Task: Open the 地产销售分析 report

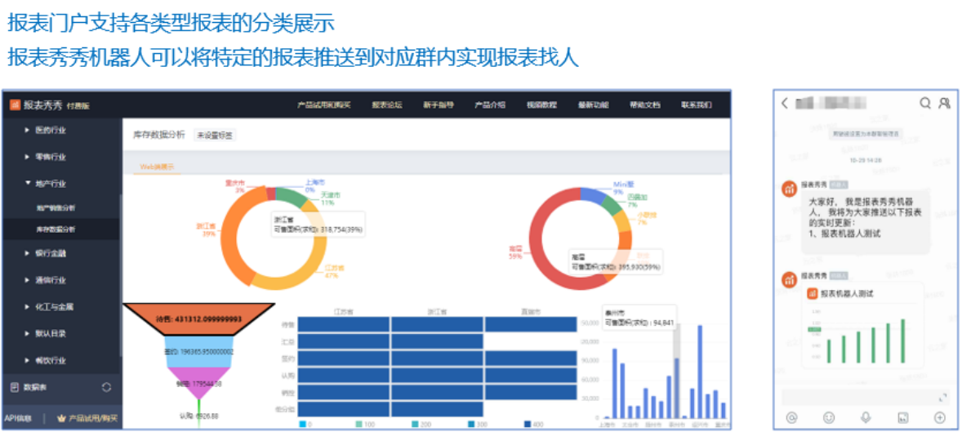Action: click(x=56, y=208)
